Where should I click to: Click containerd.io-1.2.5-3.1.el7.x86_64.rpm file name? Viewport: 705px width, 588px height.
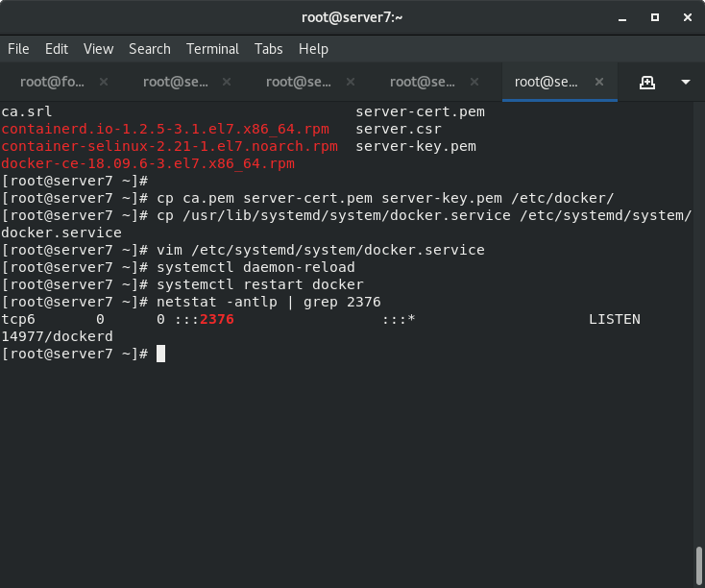(165, 129)
